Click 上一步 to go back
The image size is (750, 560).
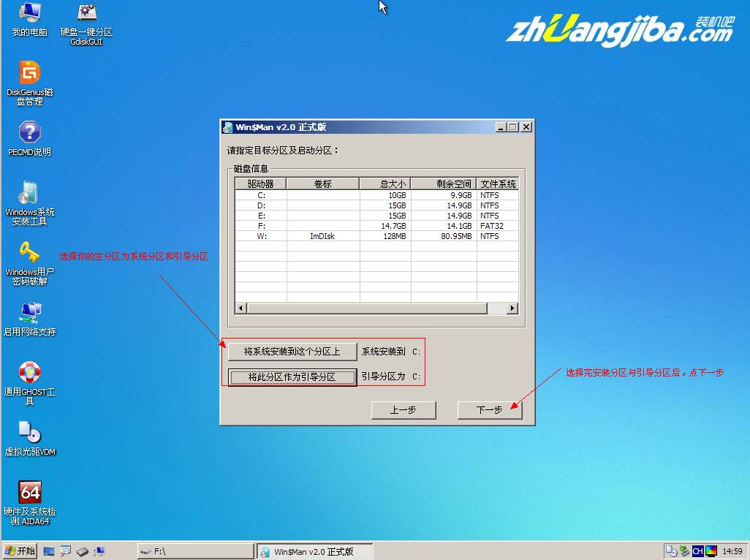[x=403, y=410]
